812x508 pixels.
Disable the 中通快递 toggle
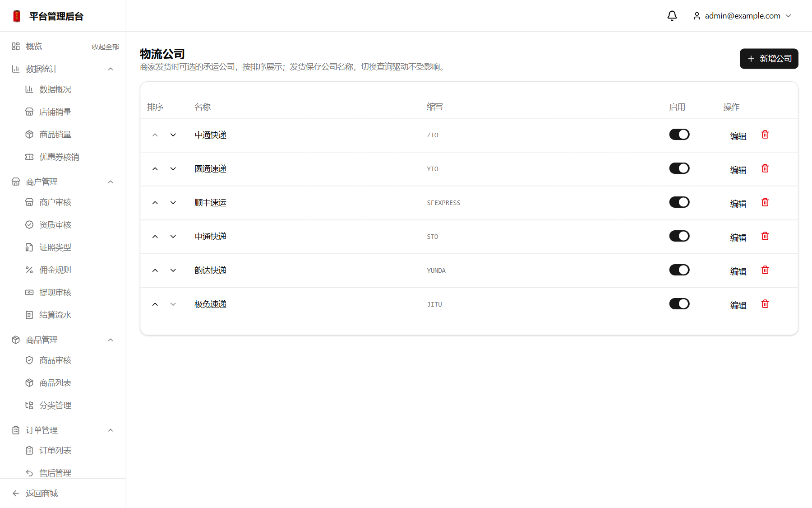679,135
